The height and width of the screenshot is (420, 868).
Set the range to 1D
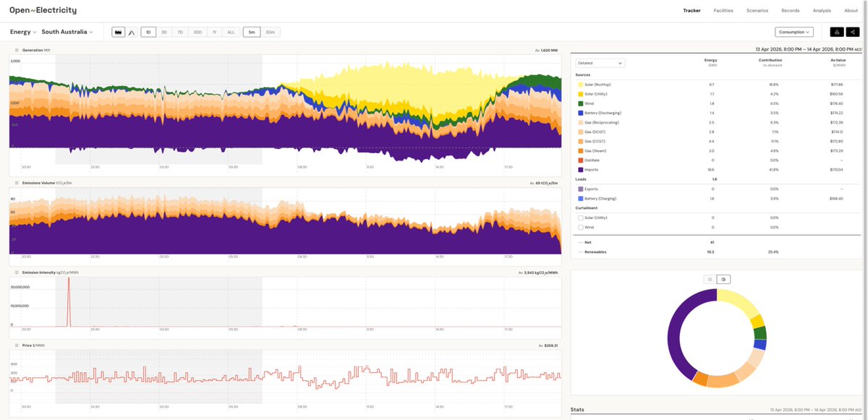click(148, 32)
